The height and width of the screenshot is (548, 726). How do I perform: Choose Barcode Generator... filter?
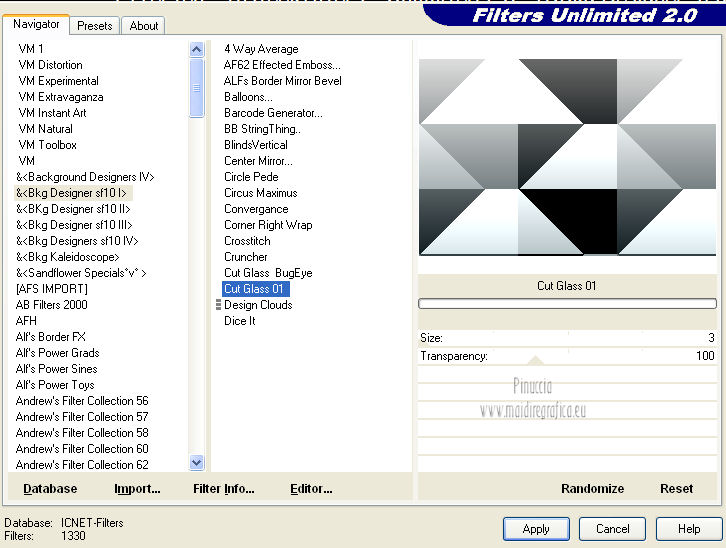pos(273,113)
